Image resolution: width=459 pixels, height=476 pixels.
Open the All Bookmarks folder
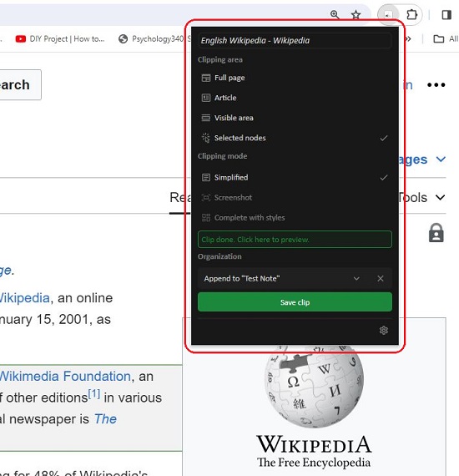click(446, 39)
